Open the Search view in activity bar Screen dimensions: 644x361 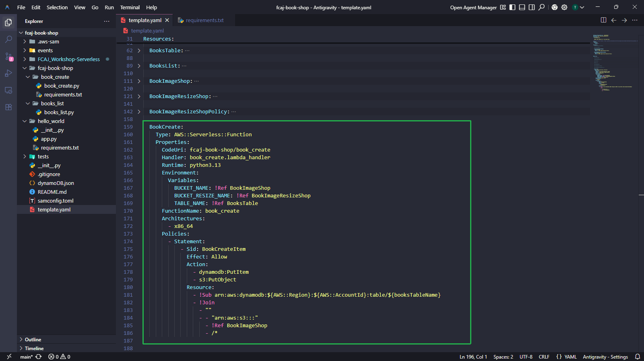(x=8, y=39)
